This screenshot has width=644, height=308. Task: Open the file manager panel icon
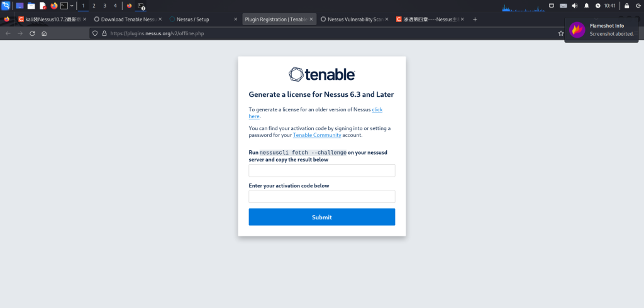(x=31, y=6)
